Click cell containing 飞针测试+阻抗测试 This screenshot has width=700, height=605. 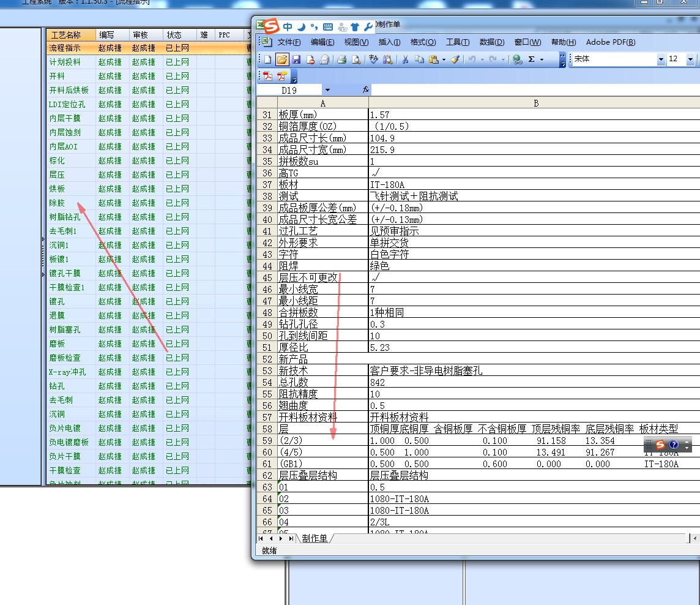(x=534, y=196)
